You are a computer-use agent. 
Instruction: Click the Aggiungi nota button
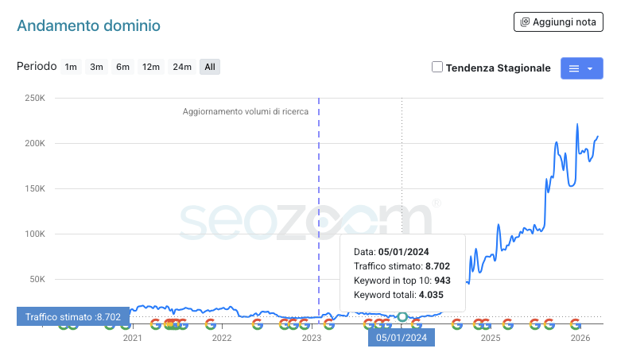(x=558, y=22)
